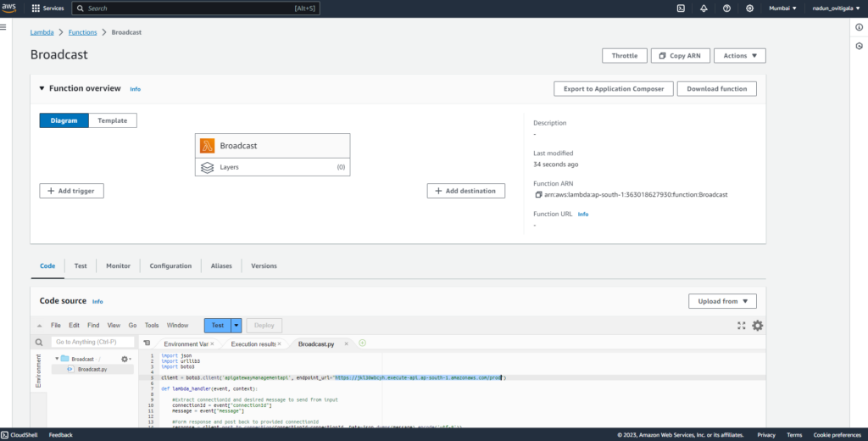The height and width of the screenshot is (441, 868).
Task: Open the top bar settings gear
Action: (749, 8)
